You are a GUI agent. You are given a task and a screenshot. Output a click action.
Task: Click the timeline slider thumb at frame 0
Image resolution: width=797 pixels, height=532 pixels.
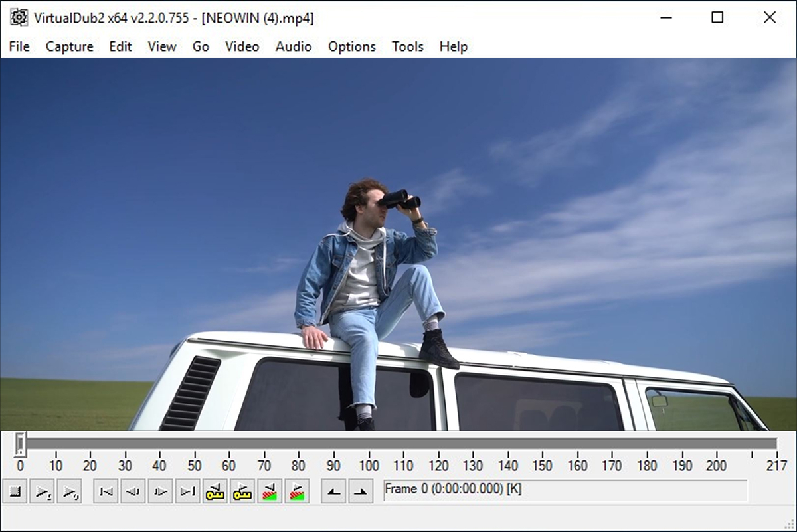point(21,443)
